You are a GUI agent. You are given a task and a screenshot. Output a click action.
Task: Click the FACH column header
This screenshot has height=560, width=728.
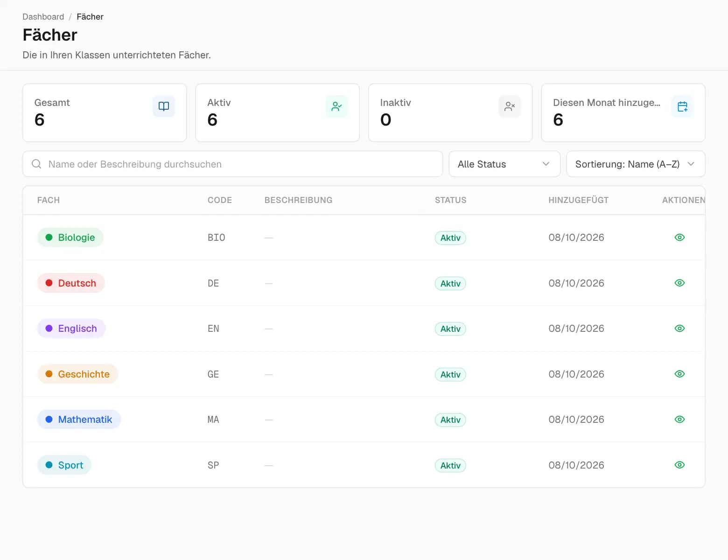[49, 200]
